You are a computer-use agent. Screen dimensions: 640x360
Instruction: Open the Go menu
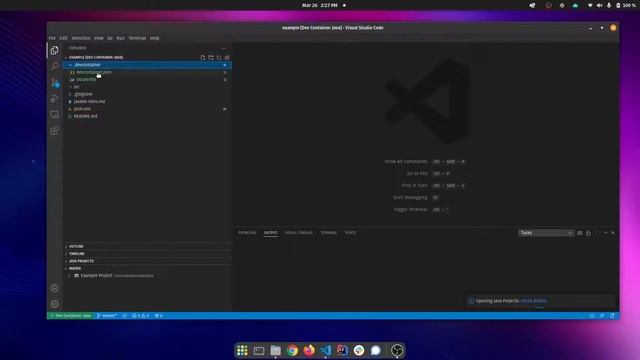110,38
